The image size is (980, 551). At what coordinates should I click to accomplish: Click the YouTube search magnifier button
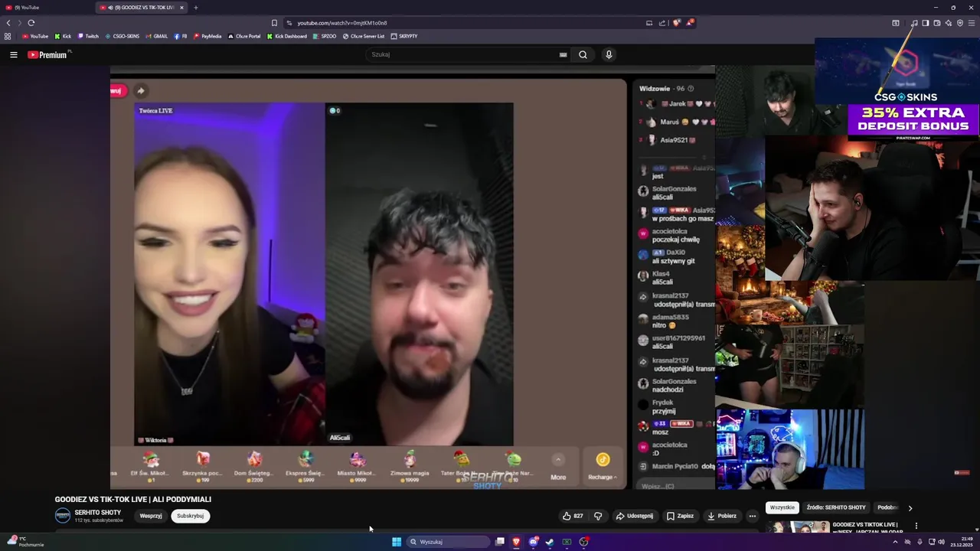(583, 54)
